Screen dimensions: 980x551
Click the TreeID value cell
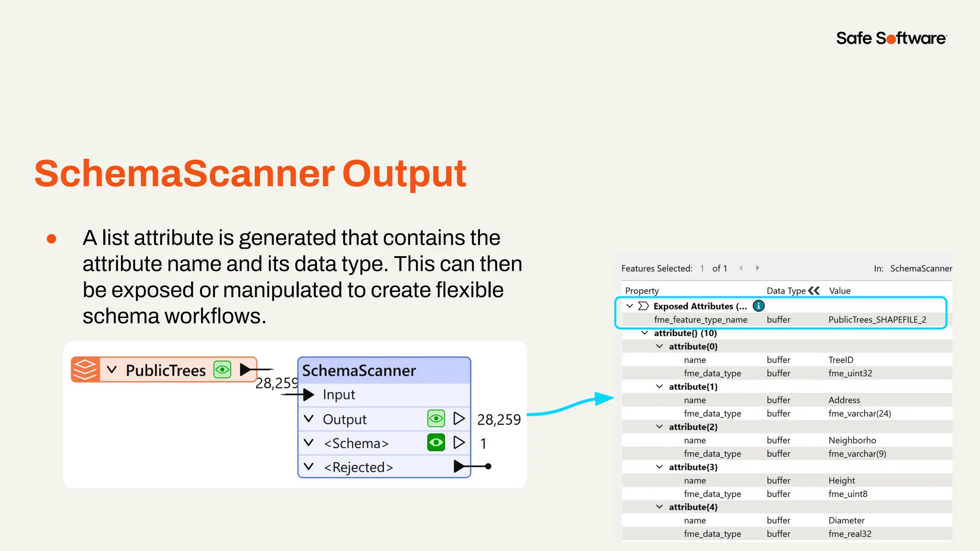(841, 360)
